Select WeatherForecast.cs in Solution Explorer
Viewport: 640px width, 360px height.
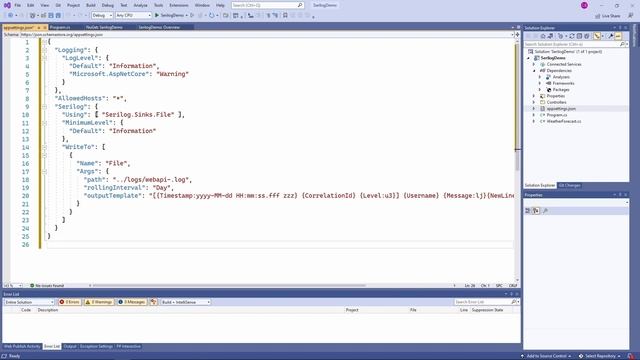[564, 121]
